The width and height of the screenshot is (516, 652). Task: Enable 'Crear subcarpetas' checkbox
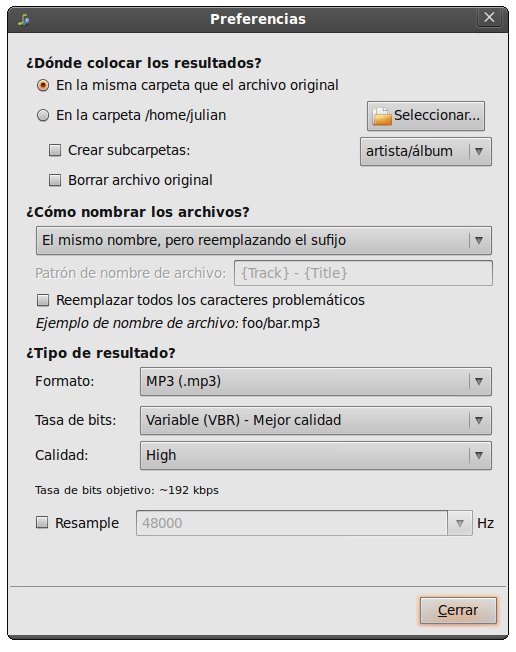(x=55, y=150)
